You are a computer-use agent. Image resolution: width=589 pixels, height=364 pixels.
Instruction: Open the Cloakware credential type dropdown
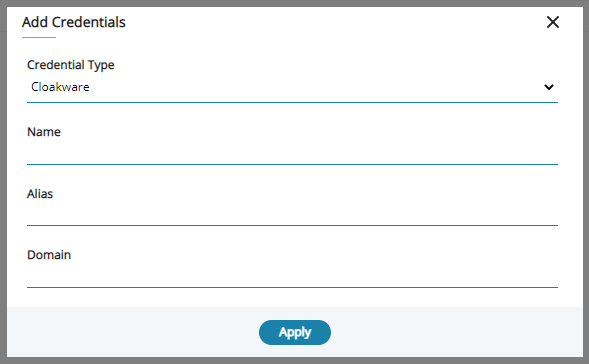292,88
